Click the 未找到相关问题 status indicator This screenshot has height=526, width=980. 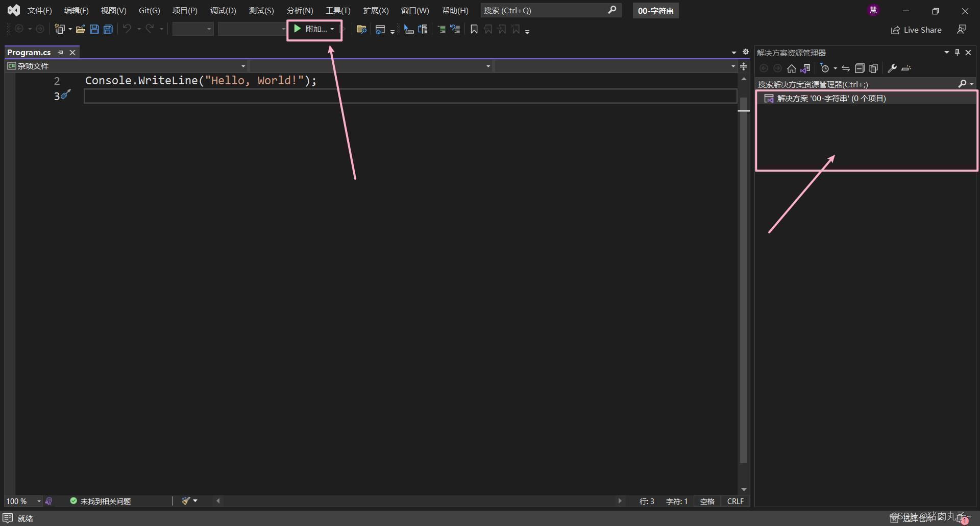[x=101, y=501]
